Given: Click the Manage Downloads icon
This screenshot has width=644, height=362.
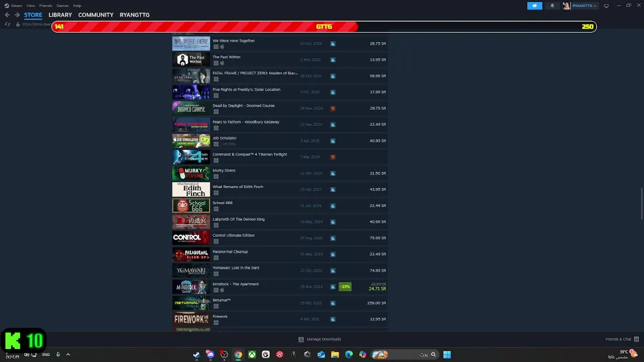Looking at the screenshot, I should [301, 339].
